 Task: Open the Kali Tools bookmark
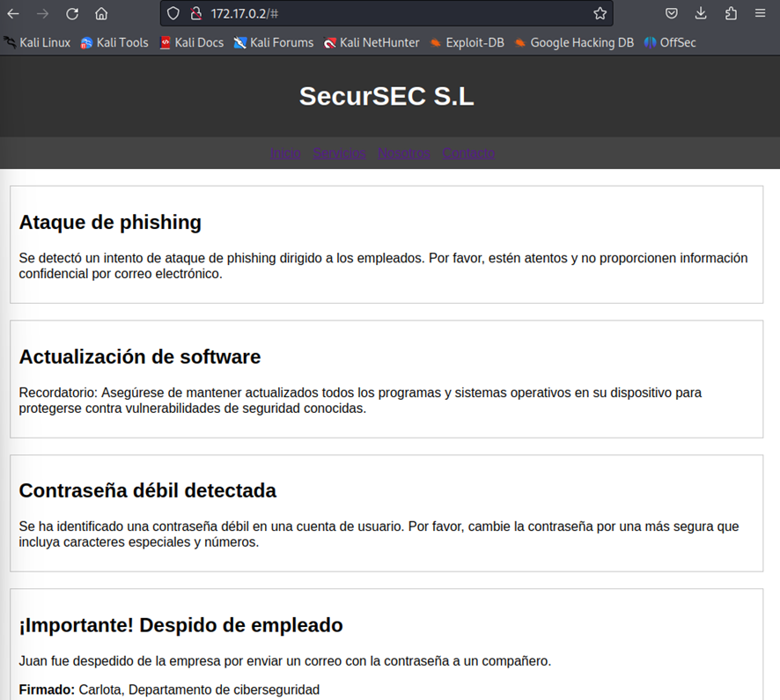114,42
